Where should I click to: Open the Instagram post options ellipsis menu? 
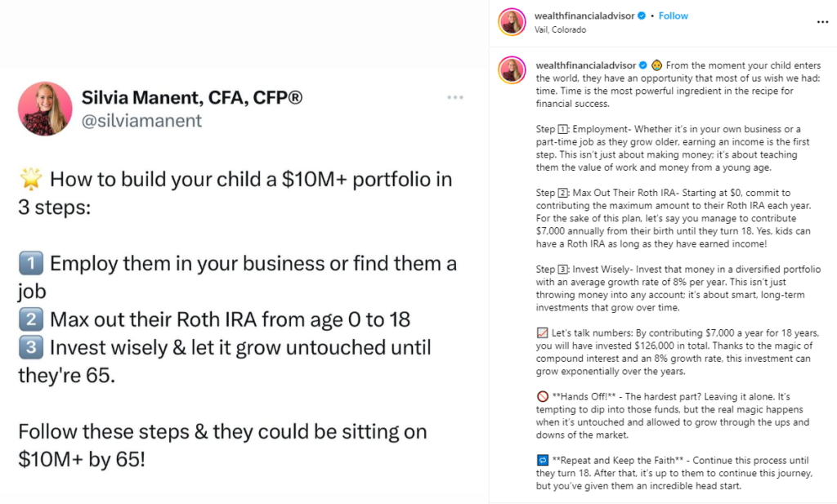pos(821,21)
